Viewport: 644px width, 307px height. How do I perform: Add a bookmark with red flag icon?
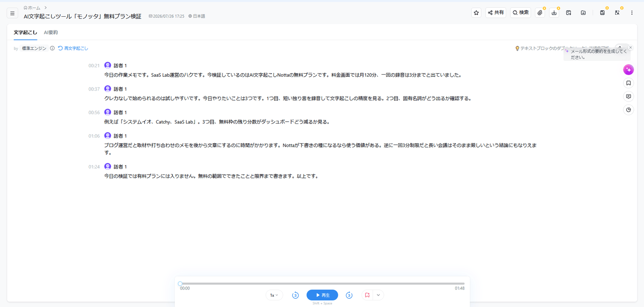coord(367,295)
